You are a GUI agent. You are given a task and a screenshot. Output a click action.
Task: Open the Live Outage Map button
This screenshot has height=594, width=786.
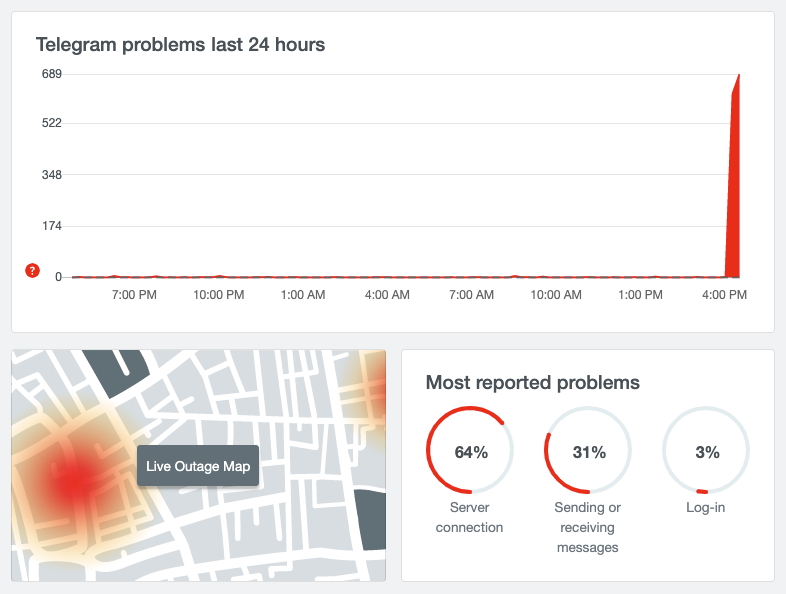(x=198, y=466)
